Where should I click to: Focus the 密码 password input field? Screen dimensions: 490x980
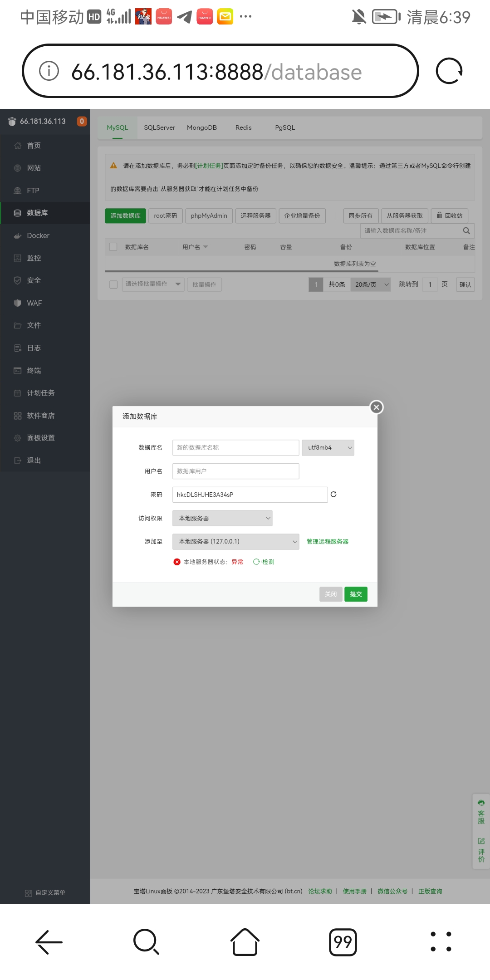pyautogui.click(x=250, y=495)
